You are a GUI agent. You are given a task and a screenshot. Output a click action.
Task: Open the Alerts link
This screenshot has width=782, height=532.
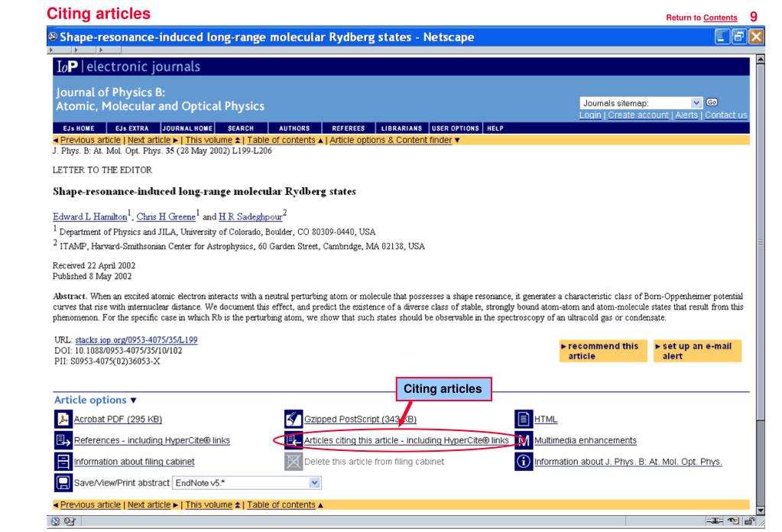coord(686,115)
